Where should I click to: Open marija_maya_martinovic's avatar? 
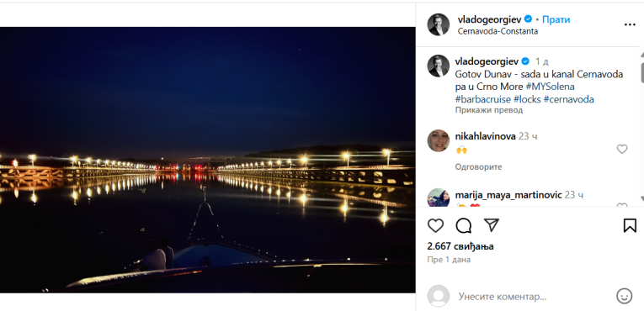tap(439, 198)
